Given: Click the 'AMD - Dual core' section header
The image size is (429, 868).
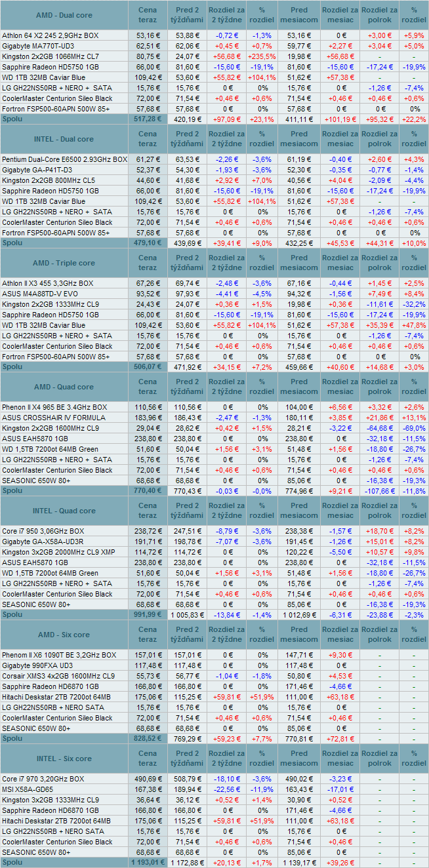Looking at the screenshot, I should 64,15.
